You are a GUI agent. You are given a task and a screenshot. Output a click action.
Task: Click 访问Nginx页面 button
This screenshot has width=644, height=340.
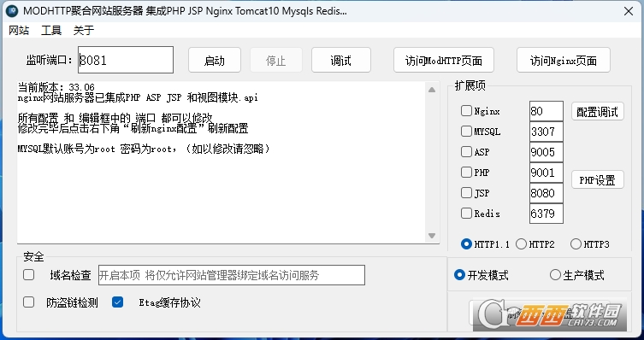pyautogui.click(x=563, y=61)
